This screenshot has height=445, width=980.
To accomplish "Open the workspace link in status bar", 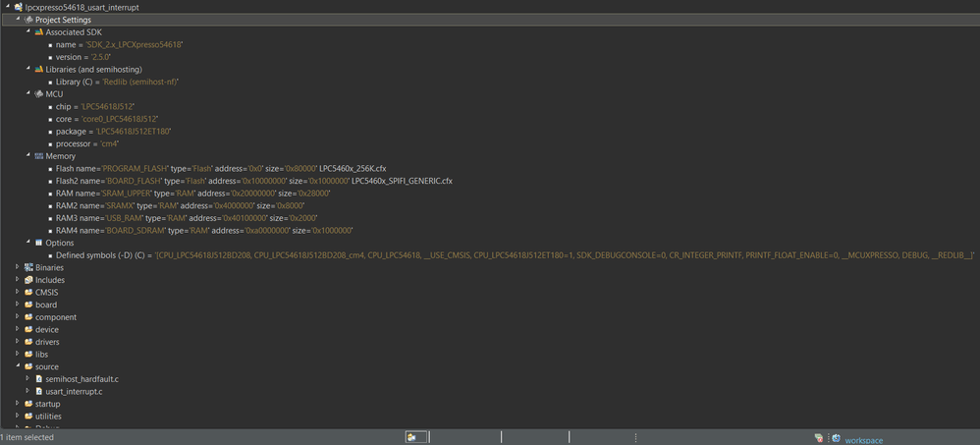I will 864,440.
